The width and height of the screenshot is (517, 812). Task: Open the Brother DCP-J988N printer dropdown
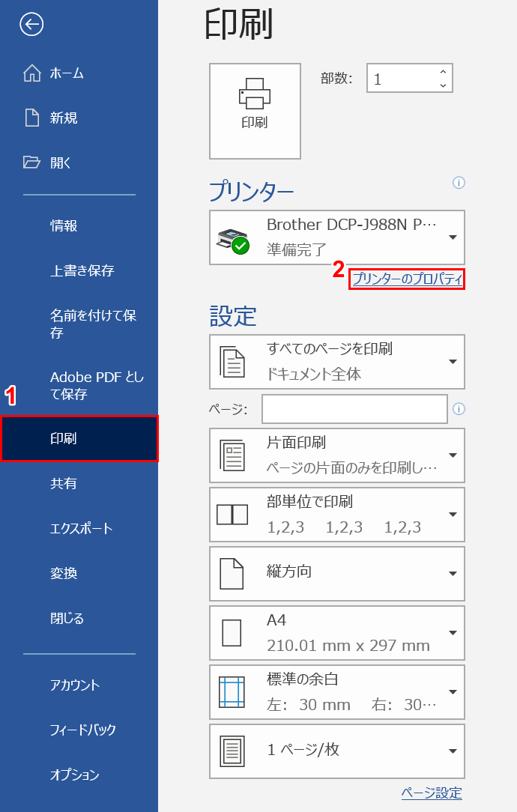(337, 237)
